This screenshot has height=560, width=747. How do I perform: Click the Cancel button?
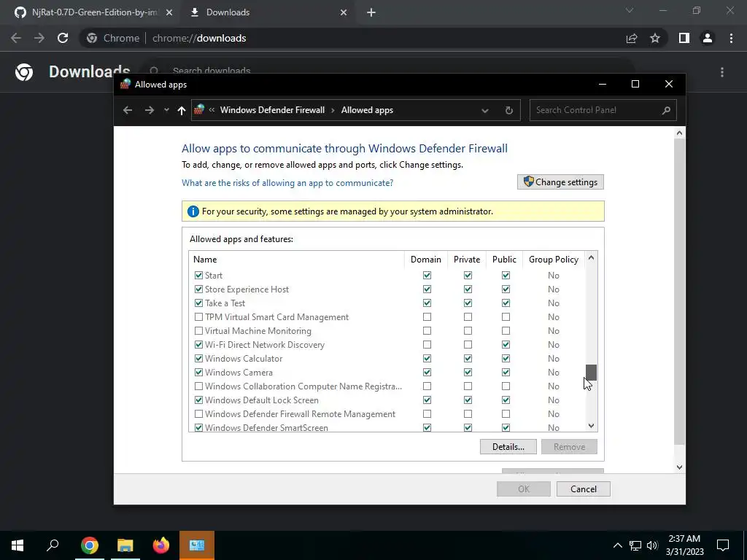583,489
